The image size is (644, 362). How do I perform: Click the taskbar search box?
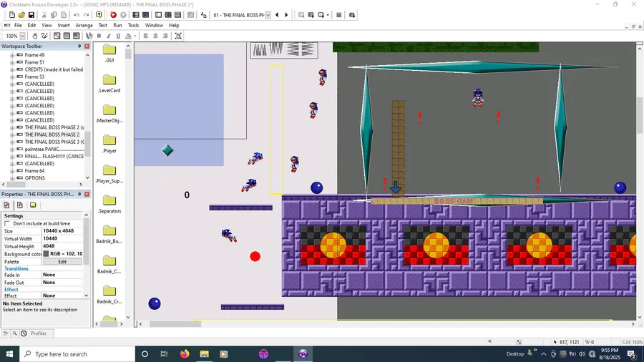pyautogui.click(x=77, y=354)
